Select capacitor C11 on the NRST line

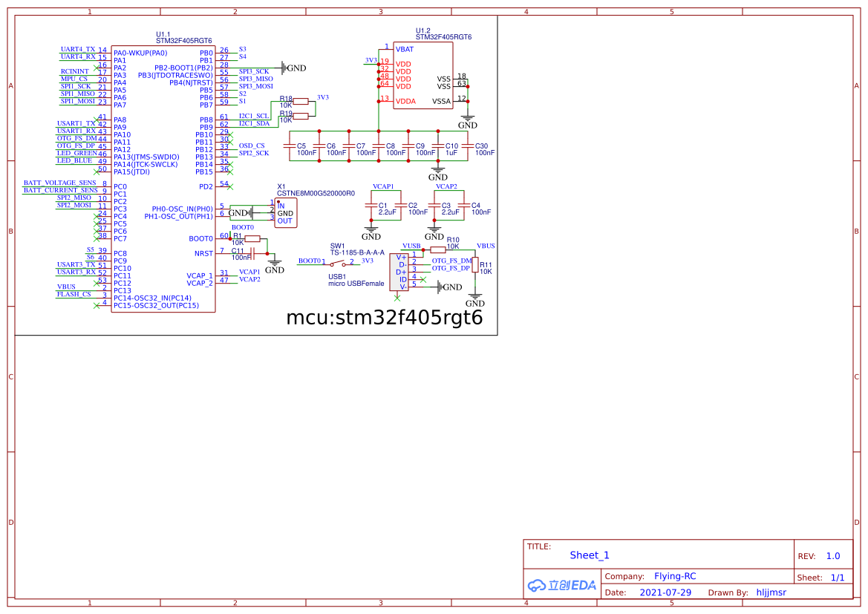252,252
